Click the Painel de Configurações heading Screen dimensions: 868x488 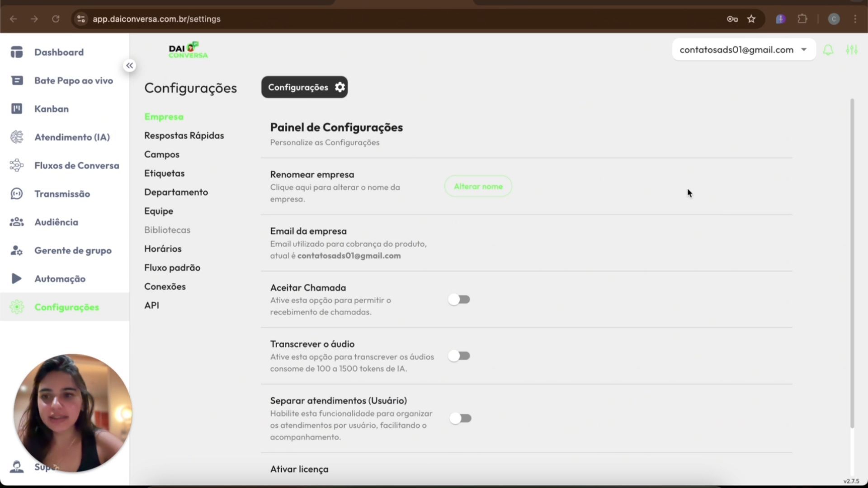pos(336,127)
